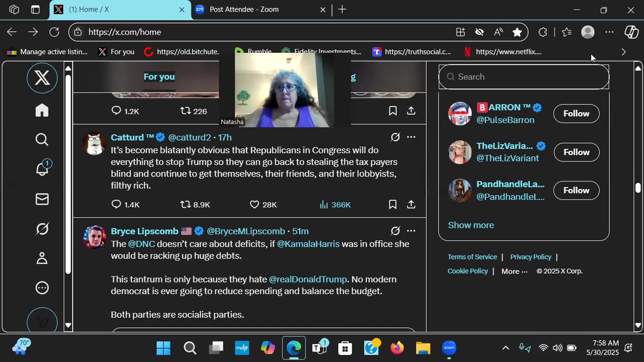Viewport: 644px width, 362px height.
Task: Follow the BARRON @PulseBarron account
Action: pyautogui.click(x=576, y=114)
